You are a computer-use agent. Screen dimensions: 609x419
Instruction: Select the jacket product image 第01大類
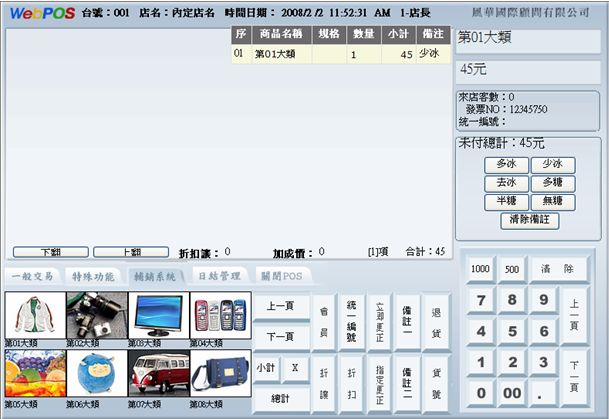35,315
